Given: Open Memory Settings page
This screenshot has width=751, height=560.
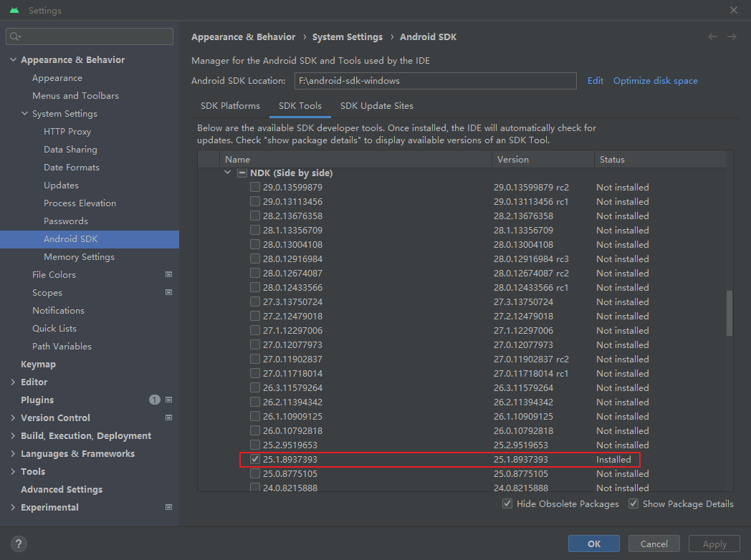Looking at the screenshot, I should pos(79,257).
